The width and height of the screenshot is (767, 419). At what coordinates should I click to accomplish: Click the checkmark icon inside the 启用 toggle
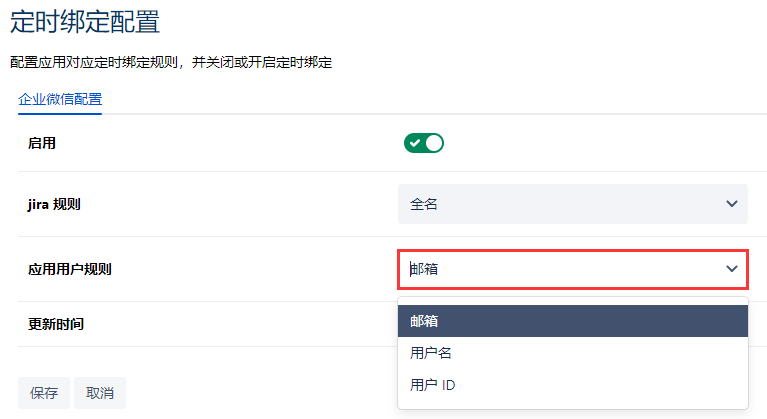click(x=414, y=143)
